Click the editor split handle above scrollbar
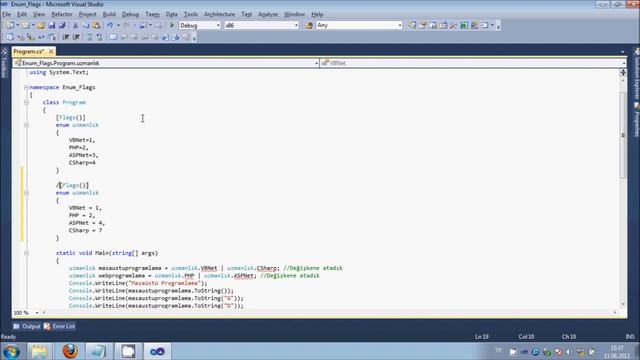Image resolution: width=640 pixels, height=360 pixels. point(623,72)
